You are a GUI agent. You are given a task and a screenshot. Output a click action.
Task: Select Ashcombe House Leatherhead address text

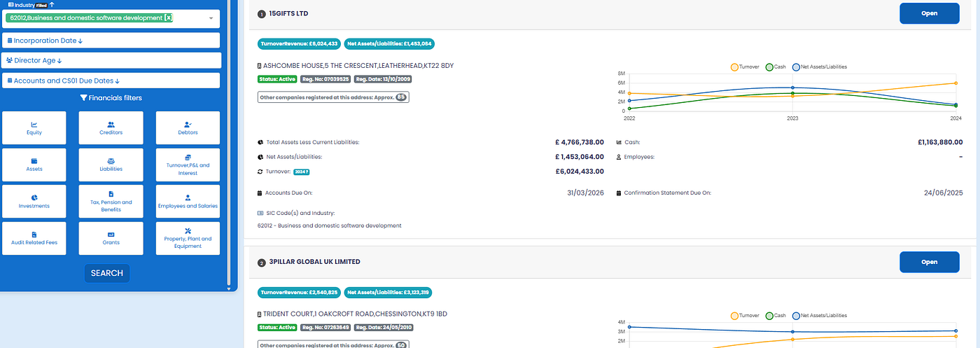[358, 66]
